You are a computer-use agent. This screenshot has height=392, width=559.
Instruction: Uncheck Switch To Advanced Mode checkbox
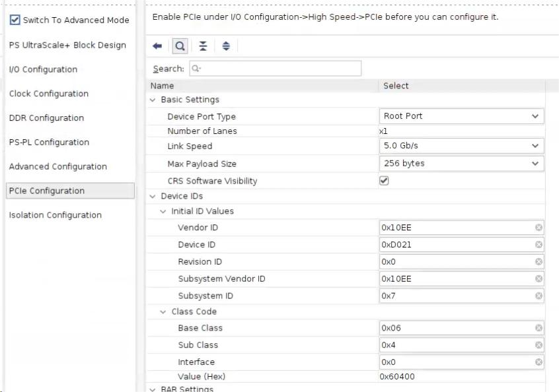[15, 20]
